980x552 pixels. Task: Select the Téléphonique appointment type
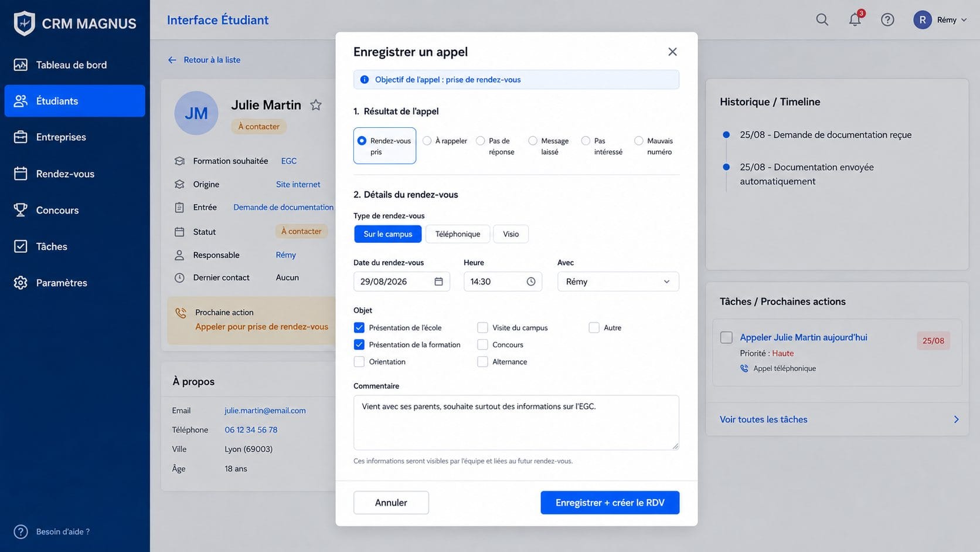457,234
